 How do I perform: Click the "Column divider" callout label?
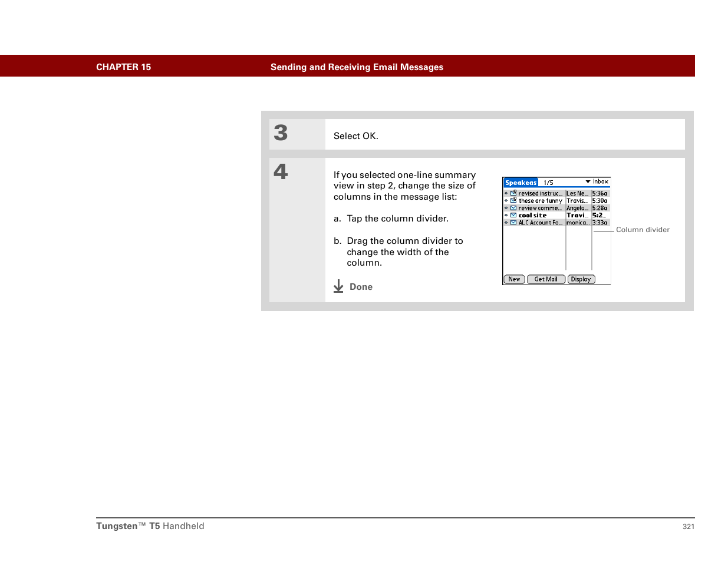643,230
